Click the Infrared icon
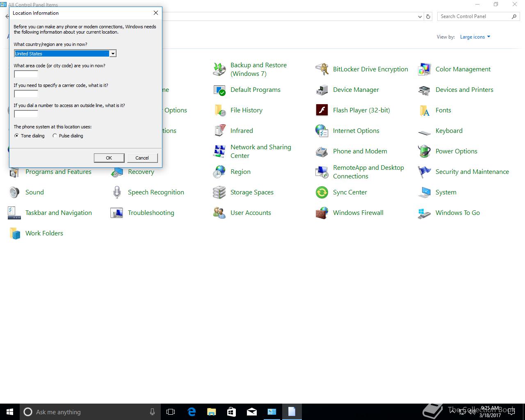Image resolution: width=525 pixels, height=420 pixels. point(219,131)
